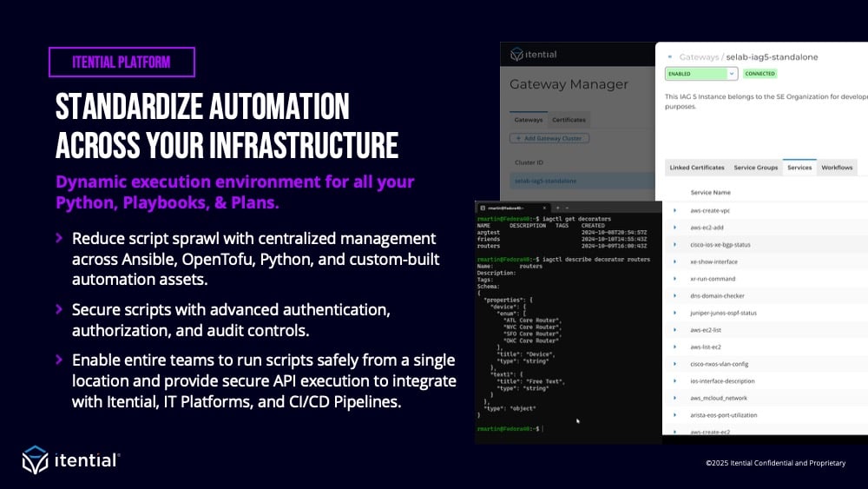Screen dimensions: 868x489
Task: Close the terminal tab with its X
Action: coord(544,208)
